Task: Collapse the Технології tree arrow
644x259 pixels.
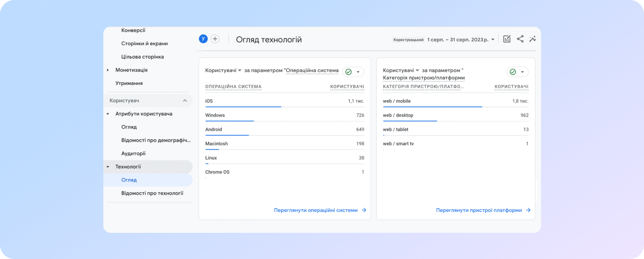Action: (108, 167)
